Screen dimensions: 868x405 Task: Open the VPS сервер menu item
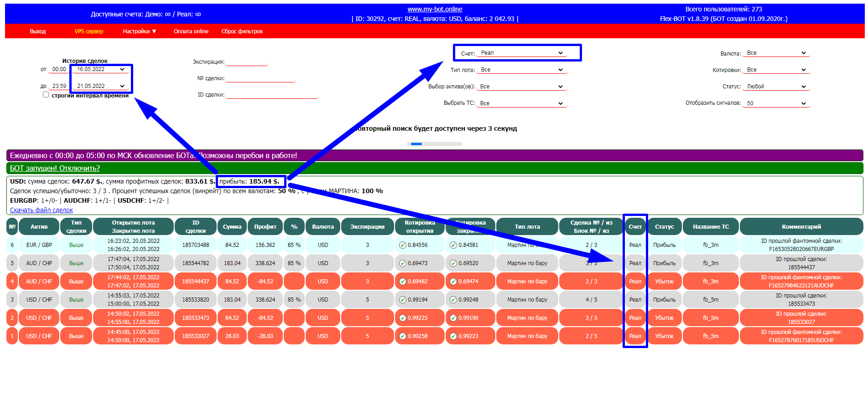[89, 31]
